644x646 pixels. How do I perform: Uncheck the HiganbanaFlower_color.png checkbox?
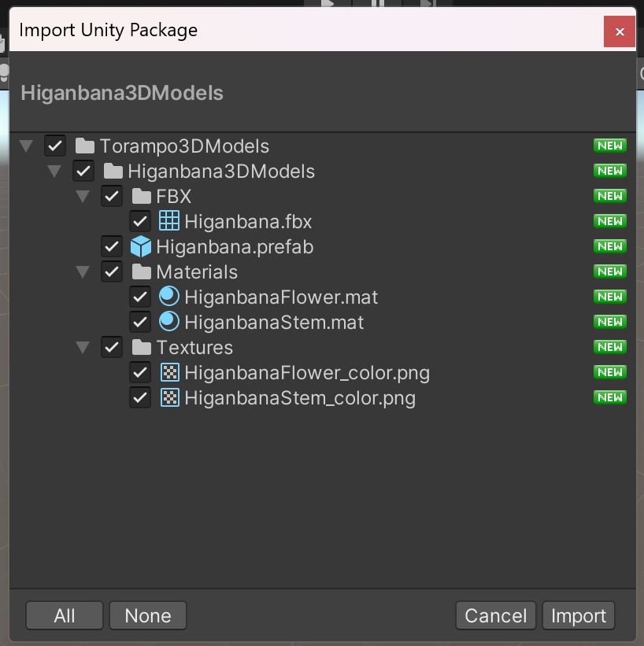pos(140,372)
